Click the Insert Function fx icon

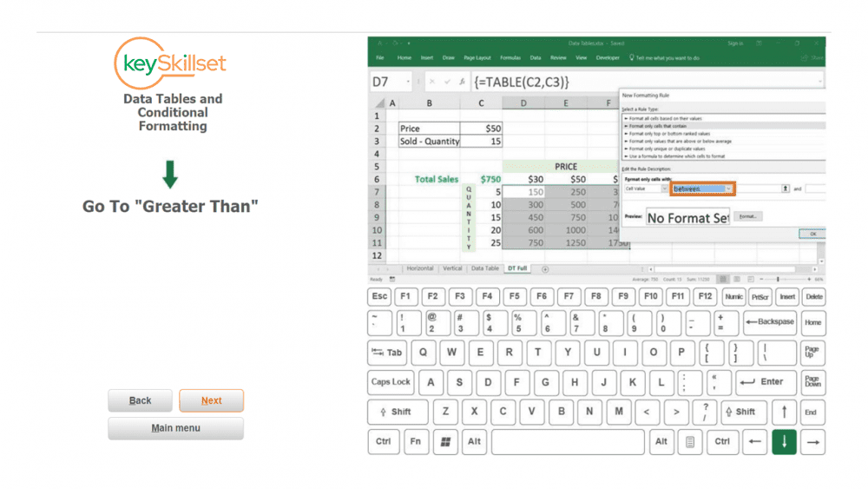[462, 82]
